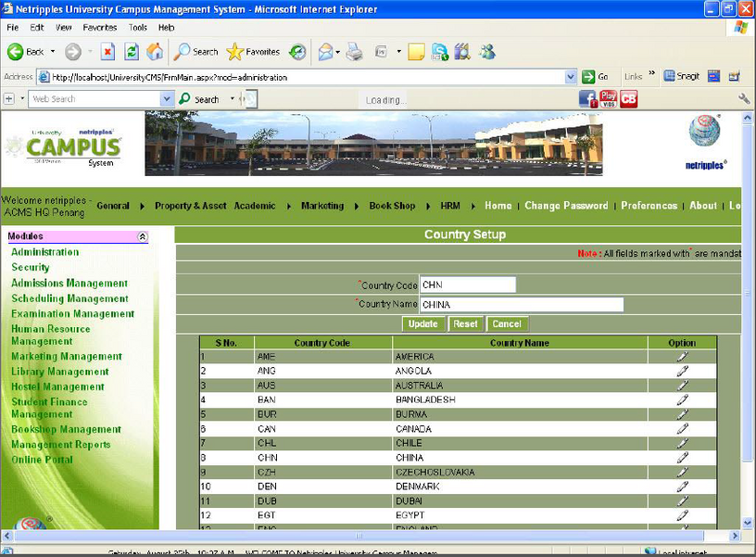Open the Preferences link
The image size is (756, 557).
point(649,206)
